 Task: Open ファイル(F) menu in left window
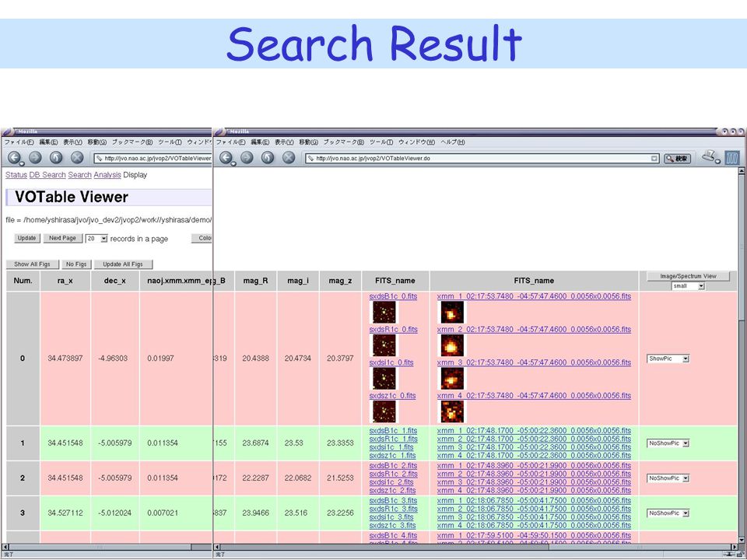[x=19, y=142]
